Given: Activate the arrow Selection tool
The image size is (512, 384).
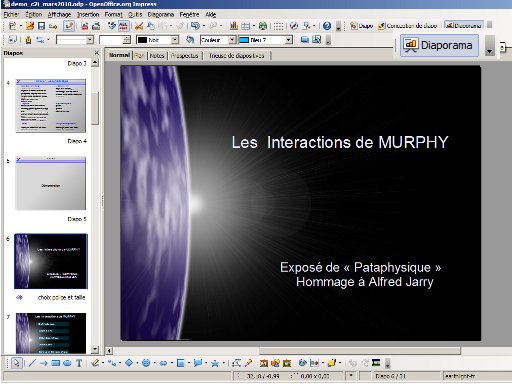Looking at the screenshot, I should (17, 363).
